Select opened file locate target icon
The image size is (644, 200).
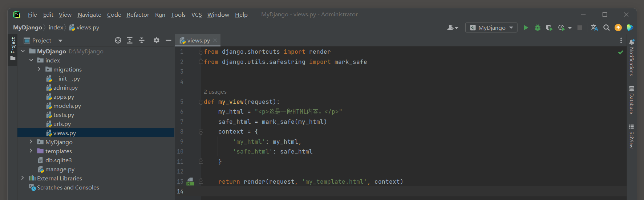point(118,40)
